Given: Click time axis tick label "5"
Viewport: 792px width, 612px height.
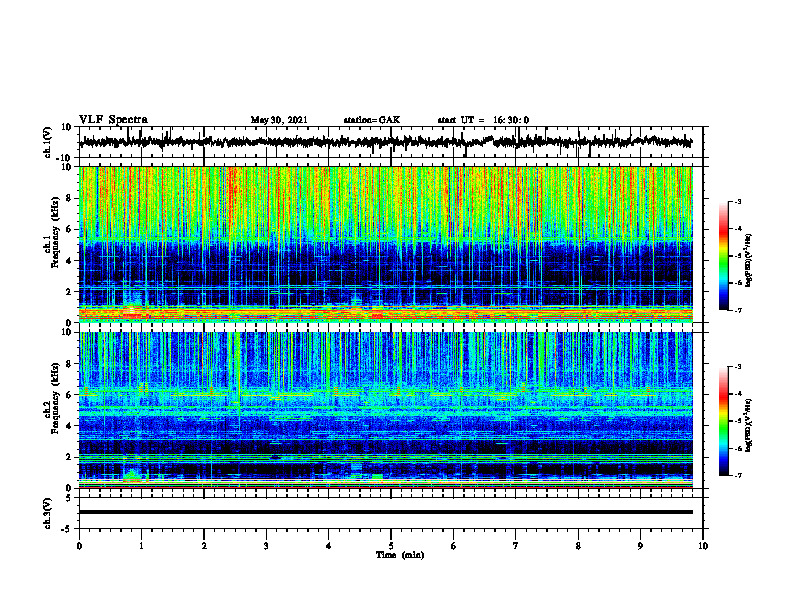Looking at the screenshot, I should click(391, 546).
